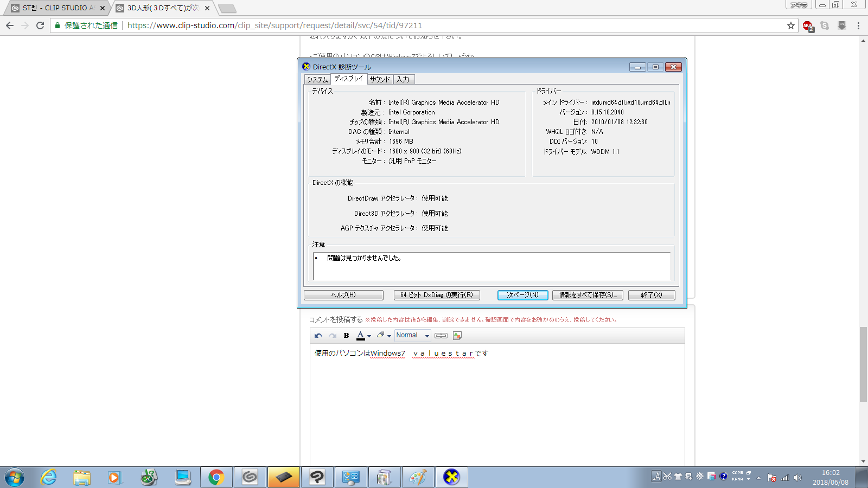Apply the highlighter marker tool

[381, 335]
